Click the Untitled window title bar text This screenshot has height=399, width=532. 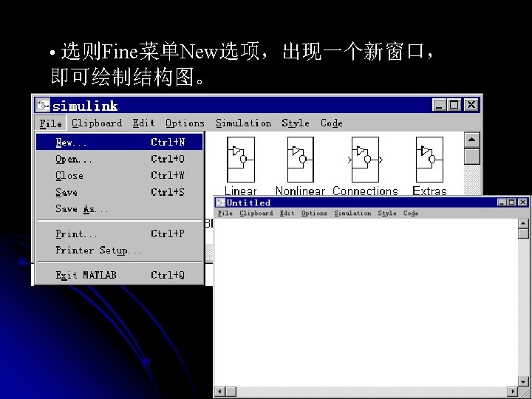pos(248,203)
